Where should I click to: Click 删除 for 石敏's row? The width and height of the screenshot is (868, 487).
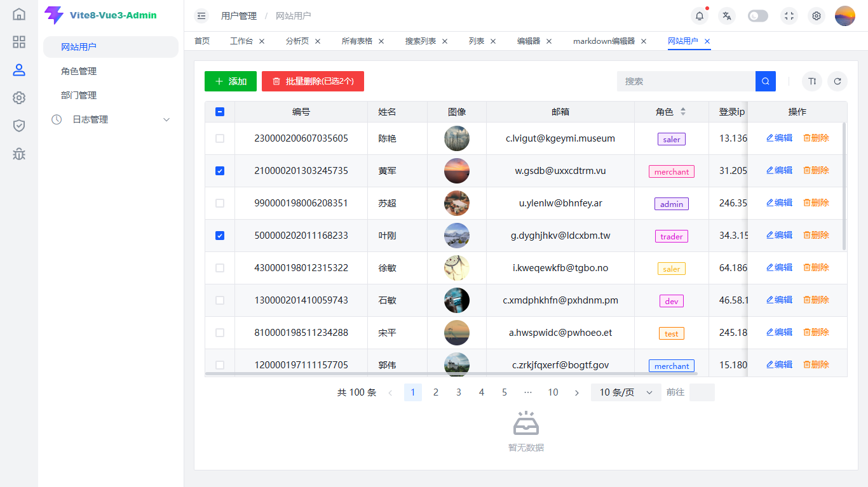tap(816, 300)
